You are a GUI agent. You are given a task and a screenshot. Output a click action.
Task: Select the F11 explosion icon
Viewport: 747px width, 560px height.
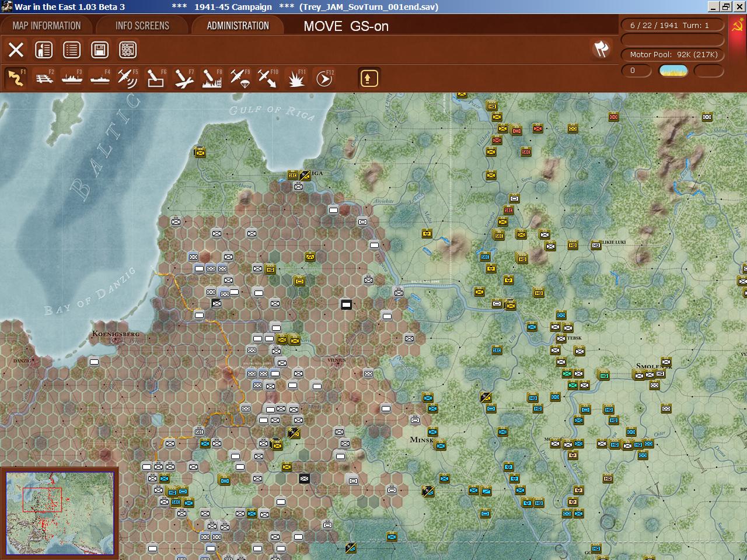(296, 78)
